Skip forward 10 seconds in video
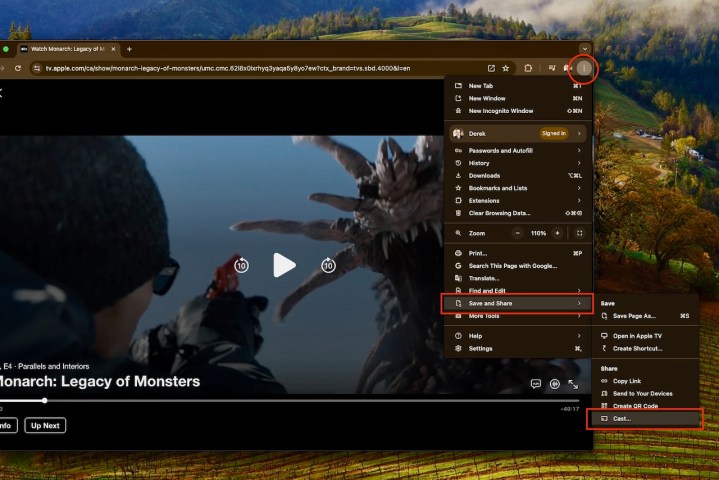Image resolution: width=719 pixels, height=480 pixels. click(x=328, y=265)
